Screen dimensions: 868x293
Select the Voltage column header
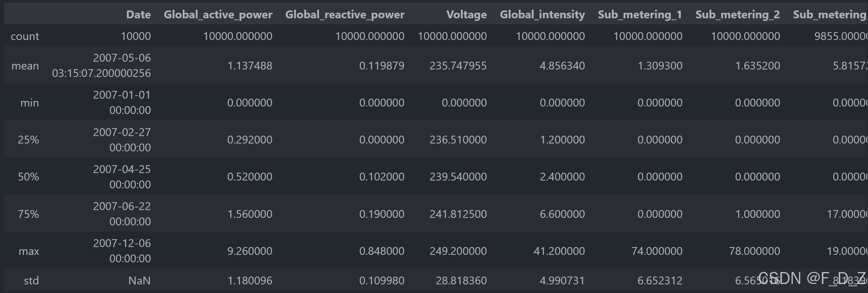tap(467, 14)
